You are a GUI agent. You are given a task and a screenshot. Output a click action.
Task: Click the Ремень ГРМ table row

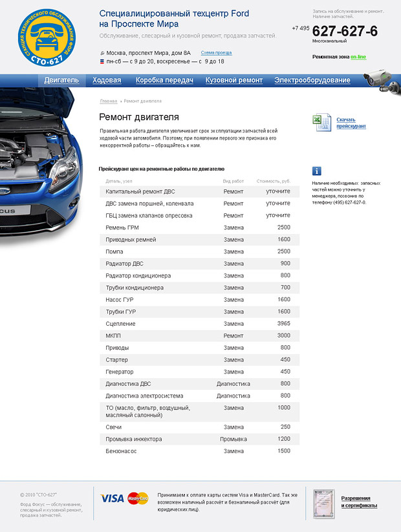[x=200, y=228]
